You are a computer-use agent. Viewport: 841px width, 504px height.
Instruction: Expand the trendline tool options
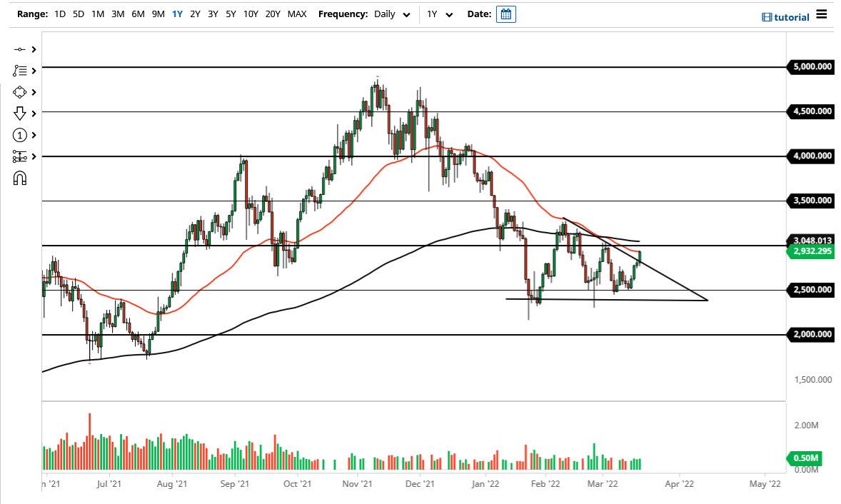point(34,49)
